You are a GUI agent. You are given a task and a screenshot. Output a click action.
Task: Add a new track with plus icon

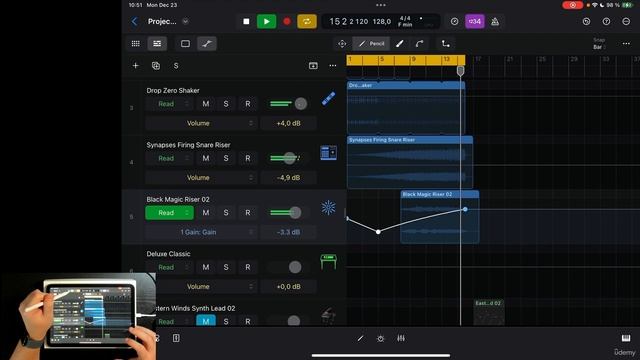pos(136,66)
